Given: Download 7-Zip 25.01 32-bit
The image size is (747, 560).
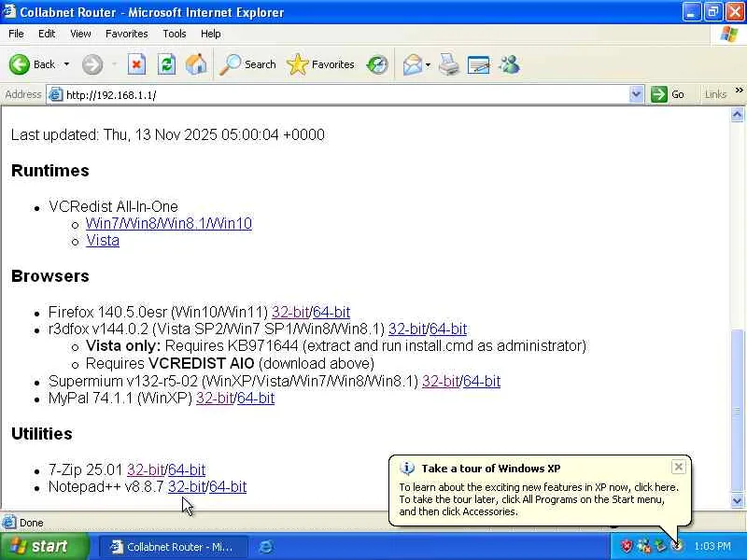Looking at the screenshot, I should [146, 470].
